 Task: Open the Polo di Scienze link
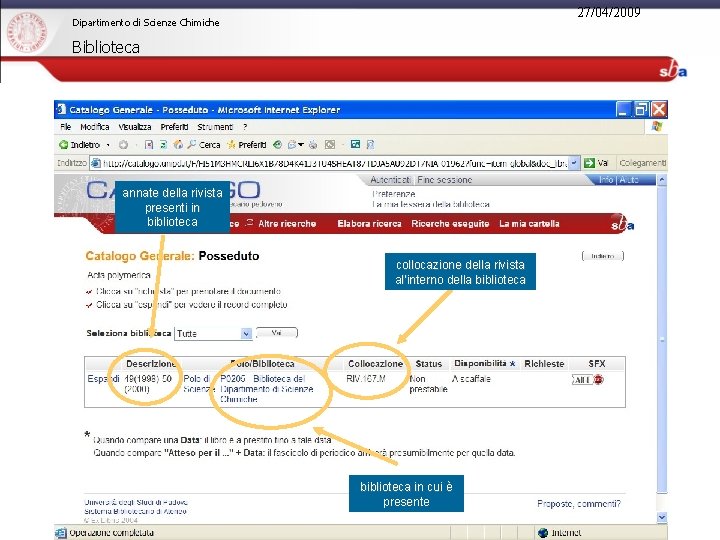199,384
